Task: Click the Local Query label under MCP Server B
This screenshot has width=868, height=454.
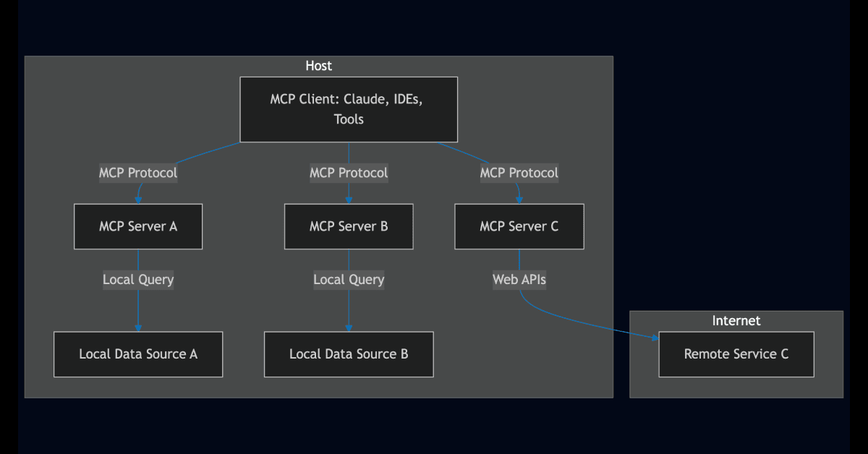Action: click(x=349, y=280)
